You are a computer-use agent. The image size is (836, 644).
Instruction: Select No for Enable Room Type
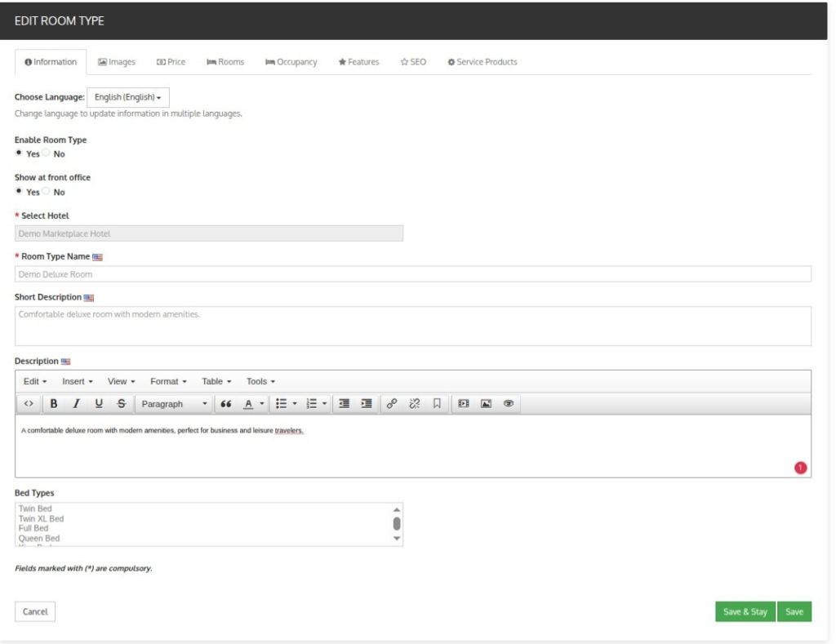pyautogui.click(x=47, y=153)
